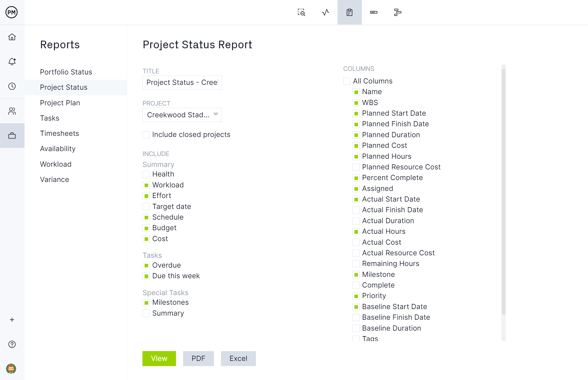This screenshot has width=588, height=380.
Task: Open the home icon in the sidebar
Action: point(12,37)
